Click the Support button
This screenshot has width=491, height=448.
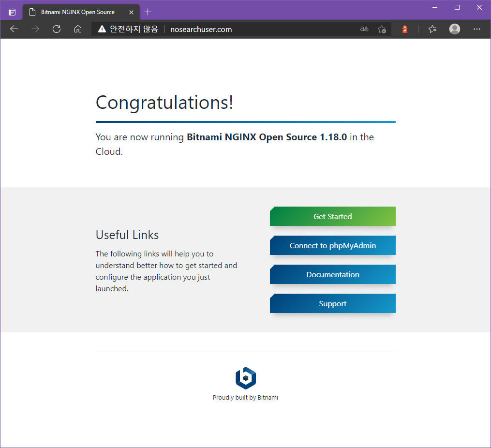tap(332, 304)
